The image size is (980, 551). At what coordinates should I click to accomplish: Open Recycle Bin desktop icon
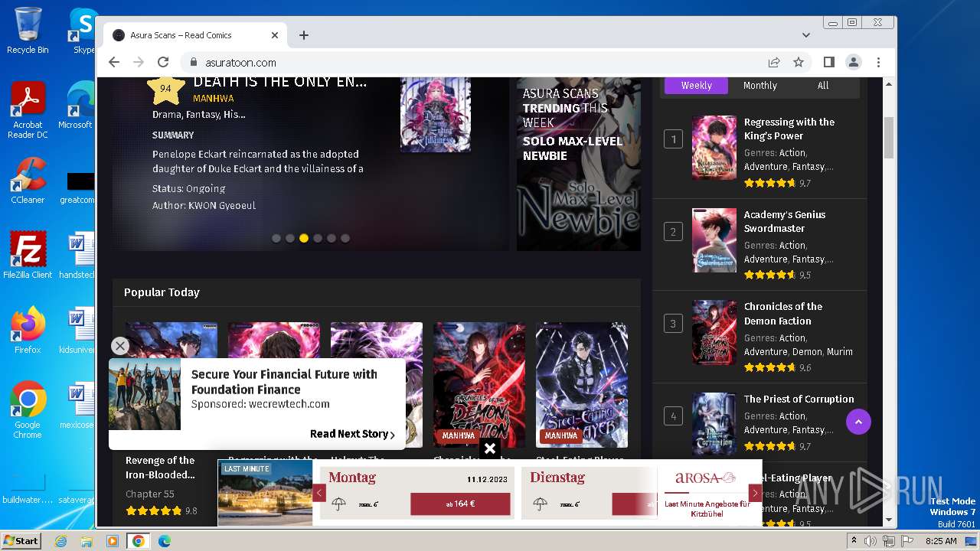pyautogui.click(x=28, y=31)
